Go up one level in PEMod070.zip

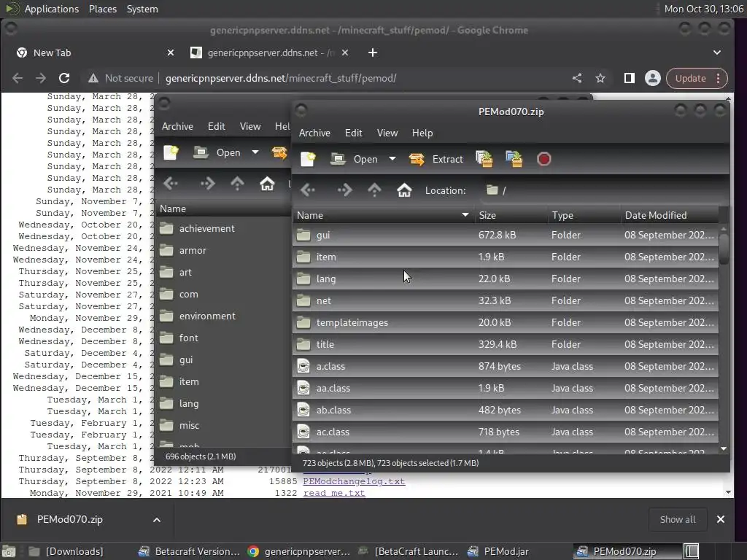tap(374, 190)
